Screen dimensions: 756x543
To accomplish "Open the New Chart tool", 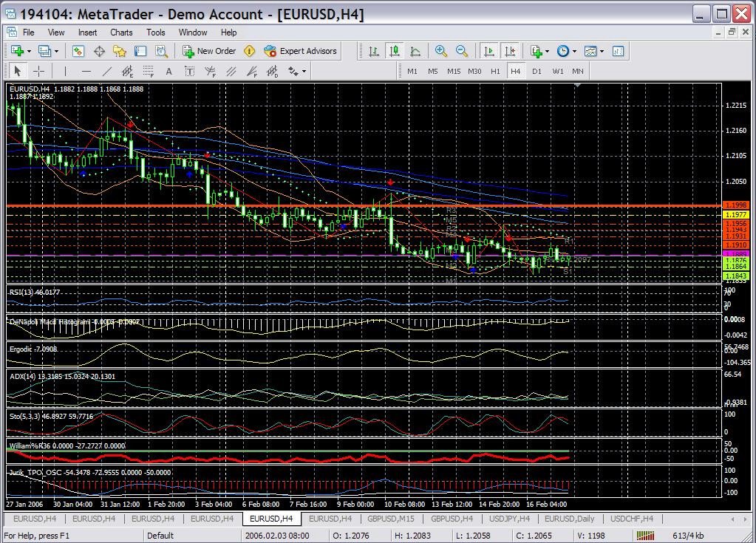I will coord(17,51).
